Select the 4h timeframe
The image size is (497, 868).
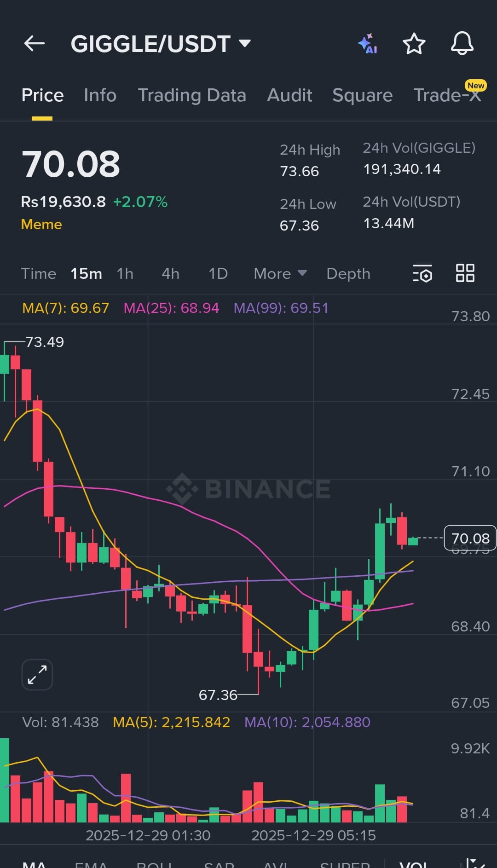170,274
